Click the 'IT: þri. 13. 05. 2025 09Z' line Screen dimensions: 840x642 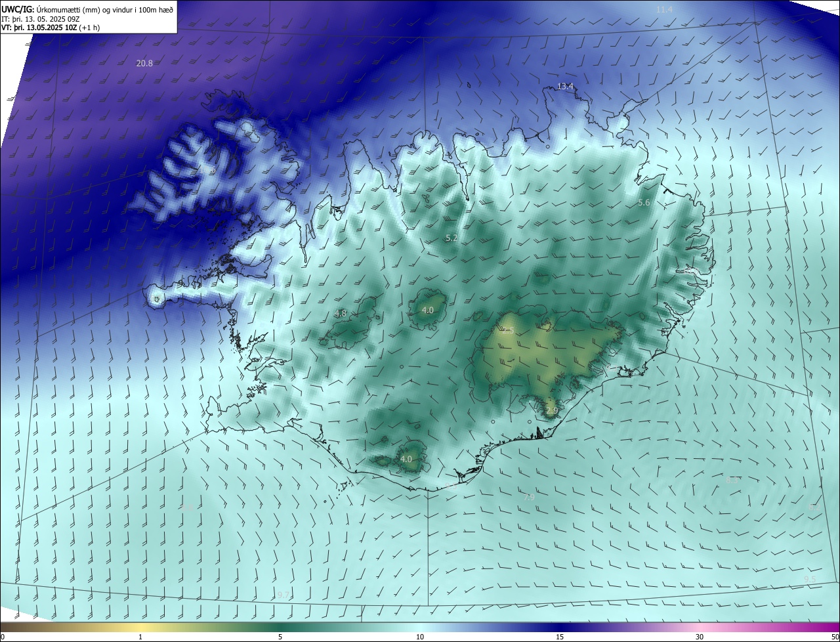tap(41, 18)
